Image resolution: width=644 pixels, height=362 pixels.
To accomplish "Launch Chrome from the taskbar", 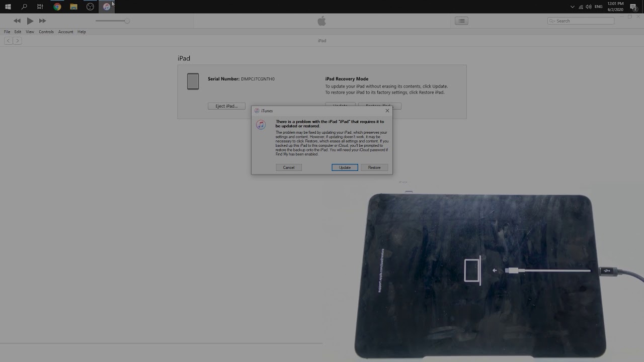I will tap(57, 7).
